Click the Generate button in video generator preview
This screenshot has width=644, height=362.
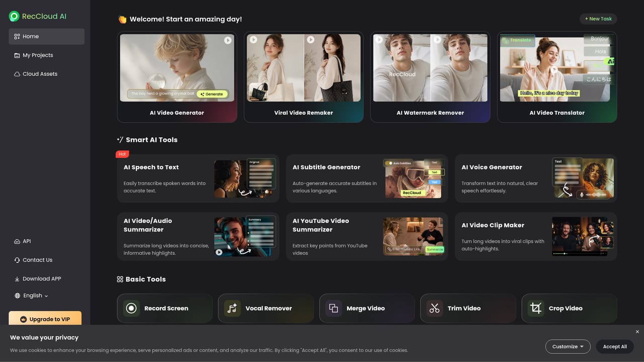click(213, 94)
